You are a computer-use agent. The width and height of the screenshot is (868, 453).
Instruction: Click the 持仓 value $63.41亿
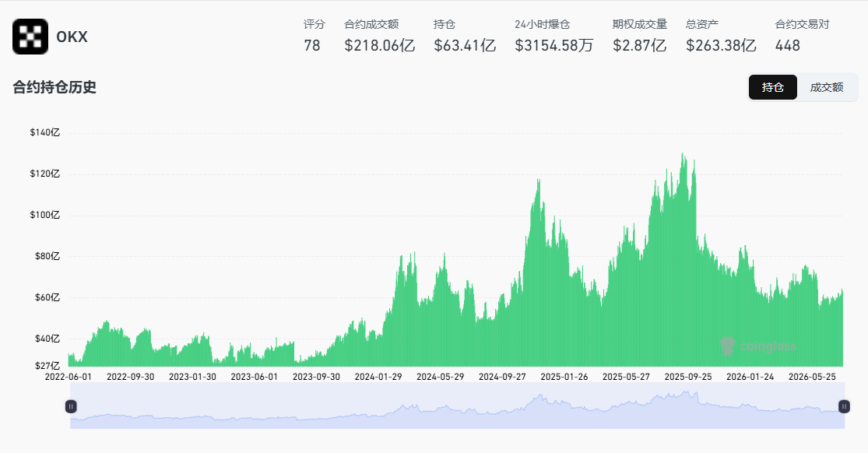465,45
